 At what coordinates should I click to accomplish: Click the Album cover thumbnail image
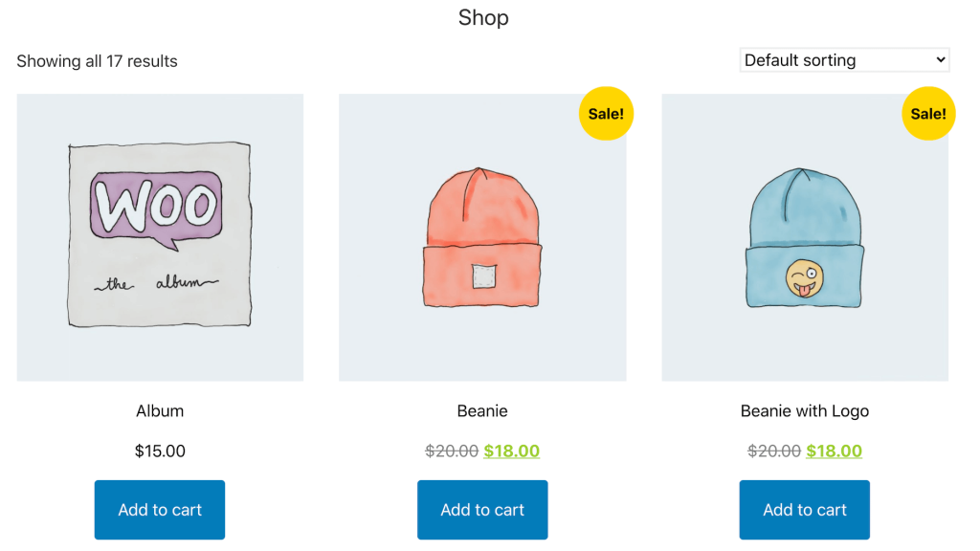click(159, 236)
